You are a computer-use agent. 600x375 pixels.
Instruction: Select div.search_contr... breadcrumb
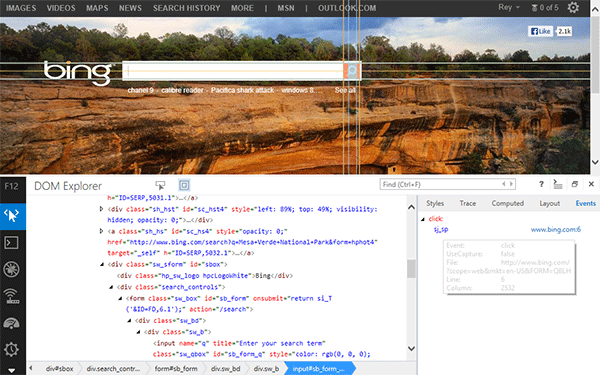(113, 368)
